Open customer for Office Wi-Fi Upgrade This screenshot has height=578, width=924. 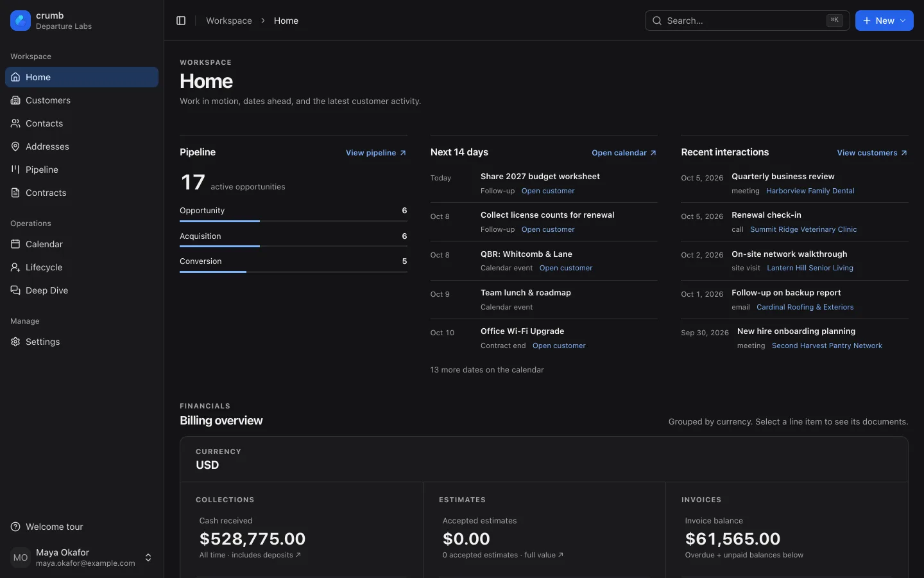[559, 346]
